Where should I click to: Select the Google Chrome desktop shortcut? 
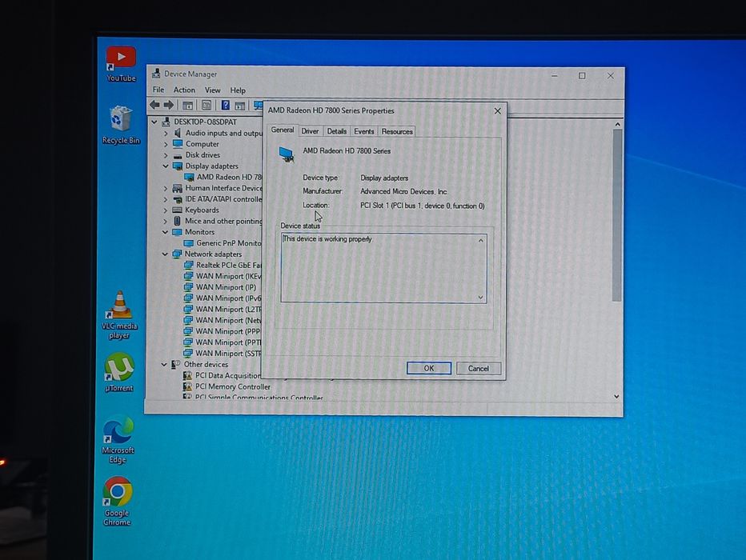(117, 502)
